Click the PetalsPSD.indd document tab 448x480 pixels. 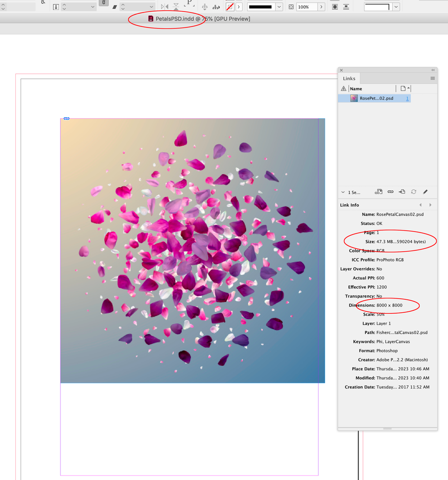tap(199, 19)
